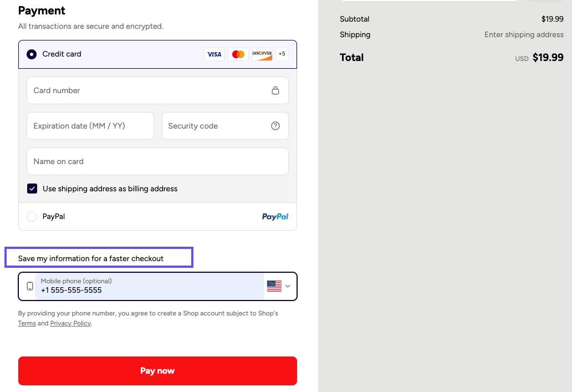Screen dimensions: 572x392
Task: Open the Shop Terms link
Action: 27,323
